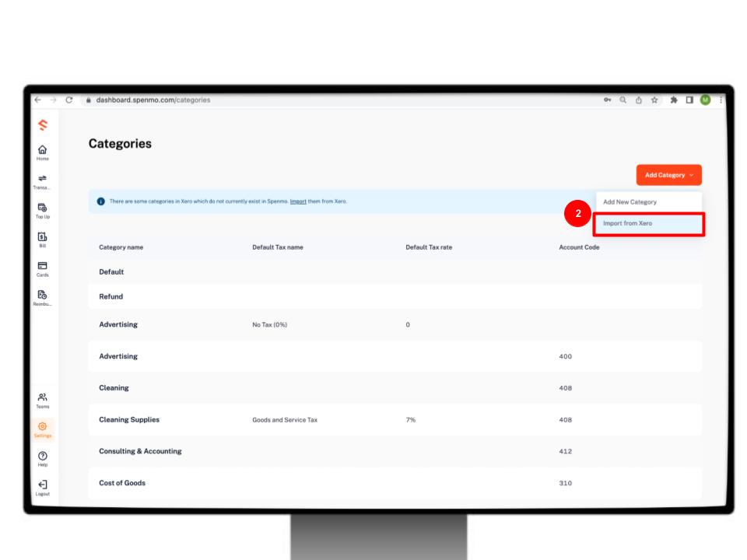Click the browser forward arrow

click(x=54, y=100)
